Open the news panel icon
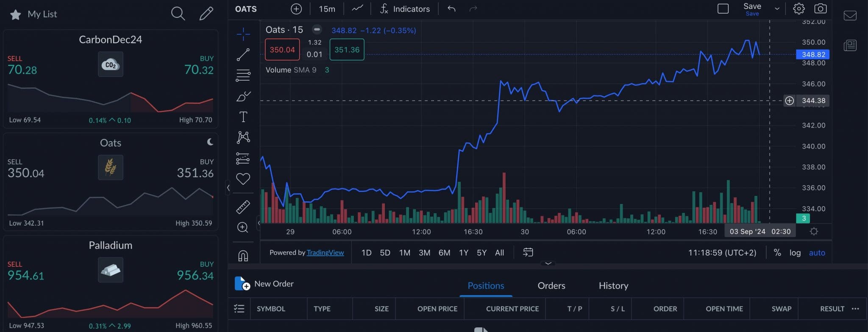Viewport: 868px width, 332px height. 850,45
